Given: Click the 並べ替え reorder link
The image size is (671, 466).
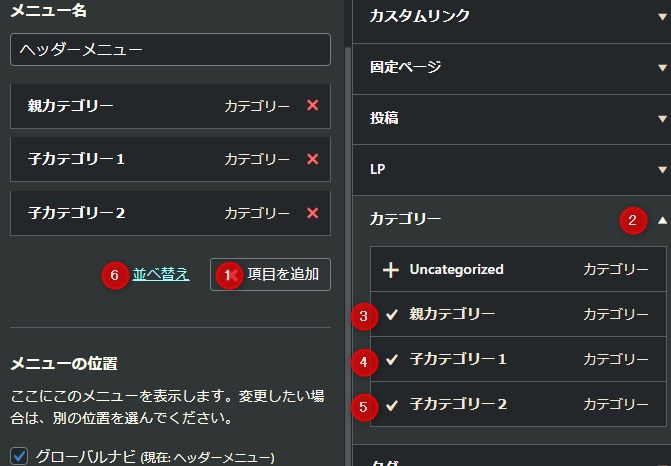Looking at the screenshot, I should [160, 274].
